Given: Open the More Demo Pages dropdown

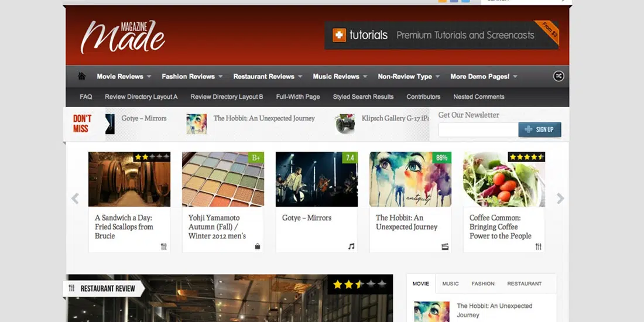Looking at the screenshot, I should tap(484, 77).
